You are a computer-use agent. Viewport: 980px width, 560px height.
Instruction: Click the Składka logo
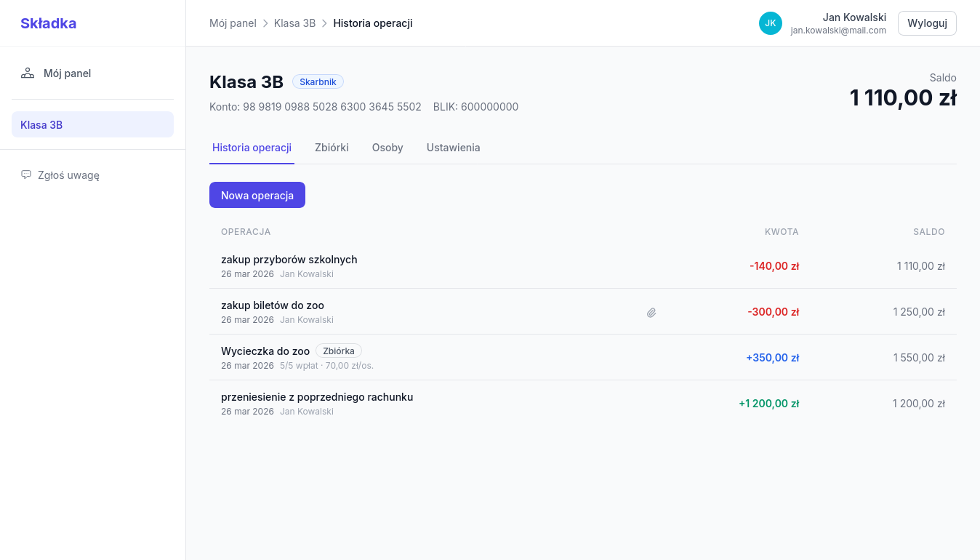48,23
